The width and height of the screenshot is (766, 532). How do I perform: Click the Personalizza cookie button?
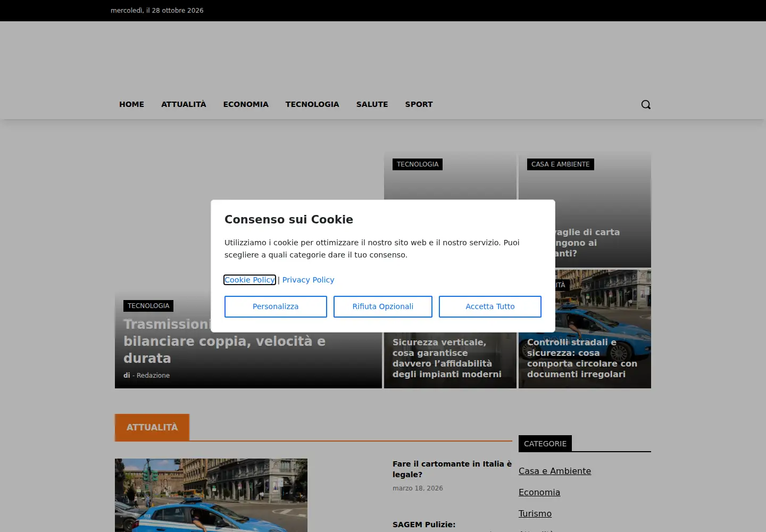(x=276, y=306)
